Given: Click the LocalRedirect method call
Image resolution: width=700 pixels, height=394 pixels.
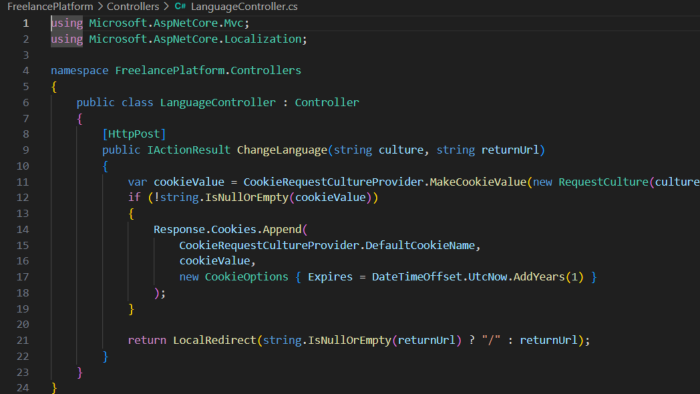Looking at the screenshot, I should pos(215,340).
